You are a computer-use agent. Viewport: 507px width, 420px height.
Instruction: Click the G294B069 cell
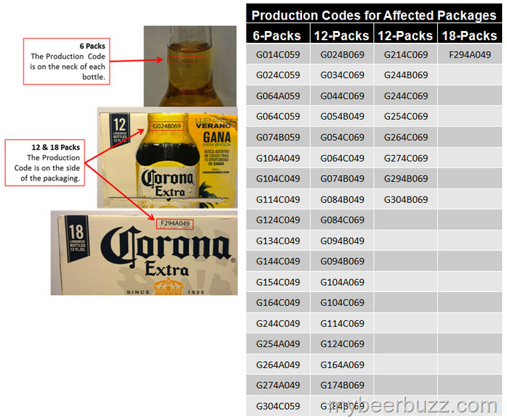click(x=406, y=179)
